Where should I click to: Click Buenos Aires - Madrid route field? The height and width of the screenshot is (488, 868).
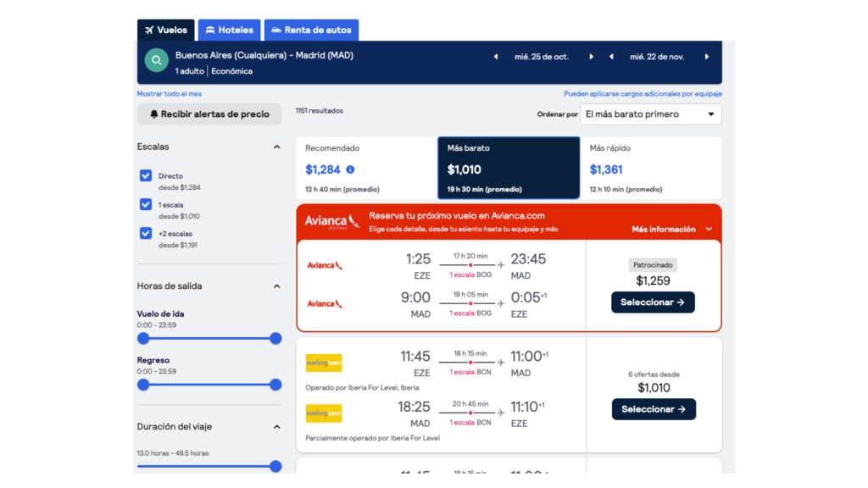click(x=264, y=55)
